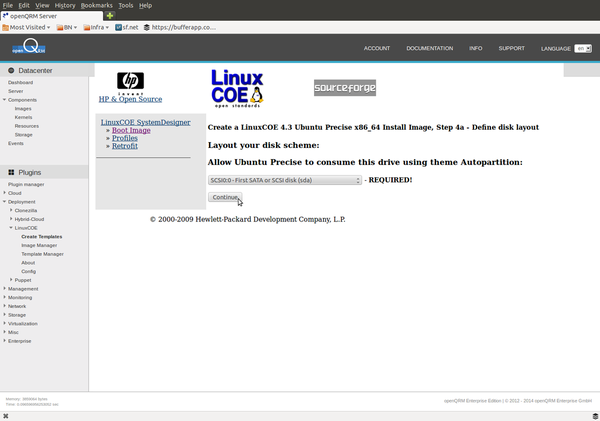Open the DOCUMENTATION header link
This screenshot has width=600, height=421.
coord(430,48)
